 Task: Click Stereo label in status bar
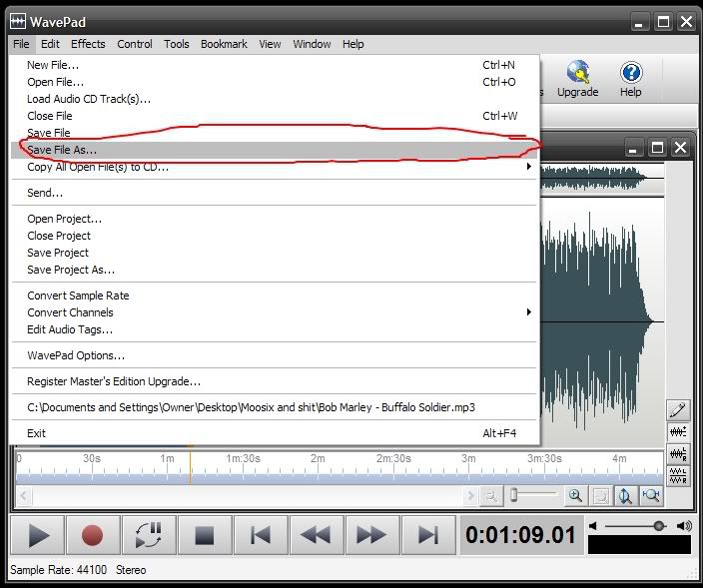click(x=131, y=570)
